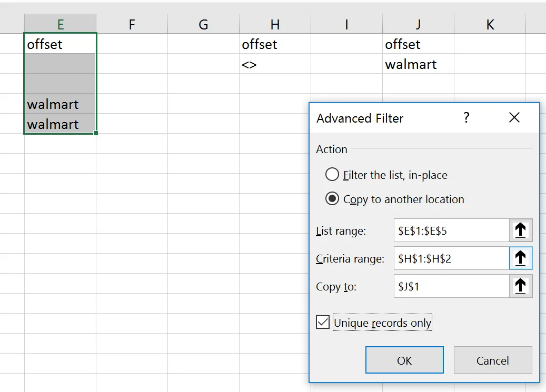The width and height of the screenshot is (546, 392).
Task: Click inside the List range field
Action: [451, 230]
